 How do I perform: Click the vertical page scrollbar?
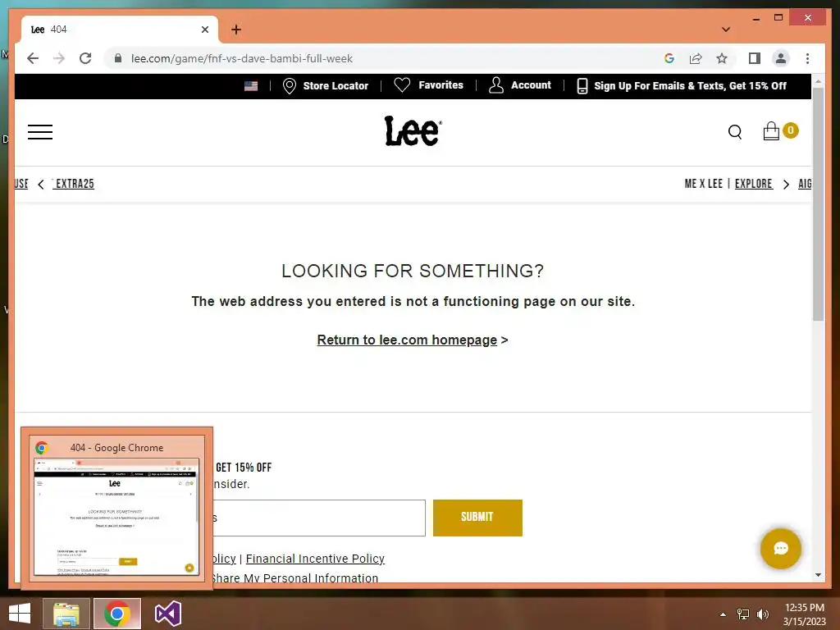pos(818,203)
